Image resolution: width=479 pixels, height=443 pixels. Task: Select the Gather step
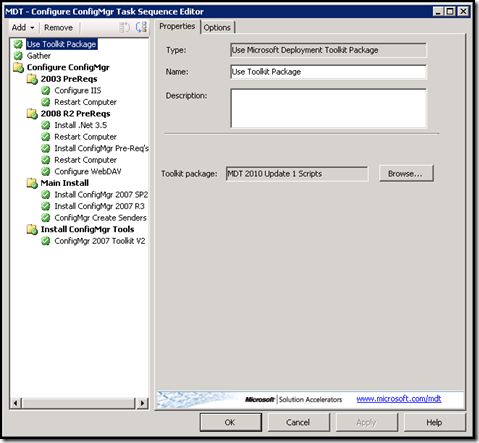pos(39,56)
